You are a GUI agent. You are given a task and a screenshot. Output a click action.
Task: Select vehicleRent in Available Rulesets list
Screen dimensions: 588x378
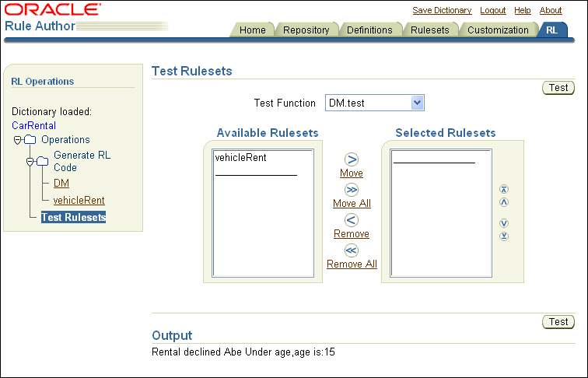click(x=241, y=157)
